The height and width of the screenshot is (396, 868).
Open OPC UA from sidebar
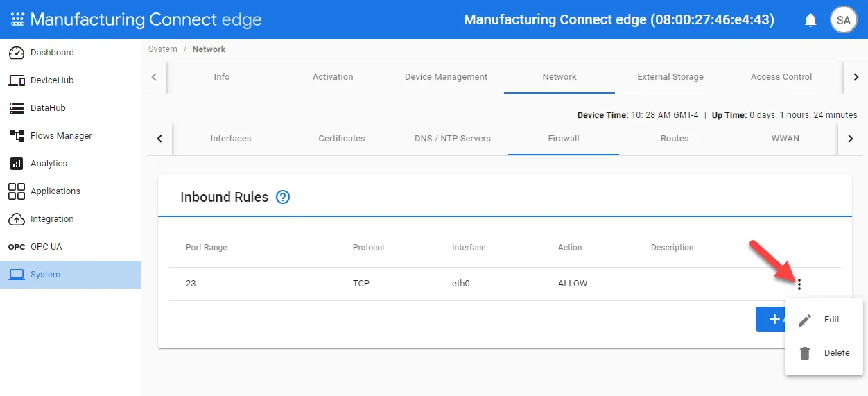[70, 247]
